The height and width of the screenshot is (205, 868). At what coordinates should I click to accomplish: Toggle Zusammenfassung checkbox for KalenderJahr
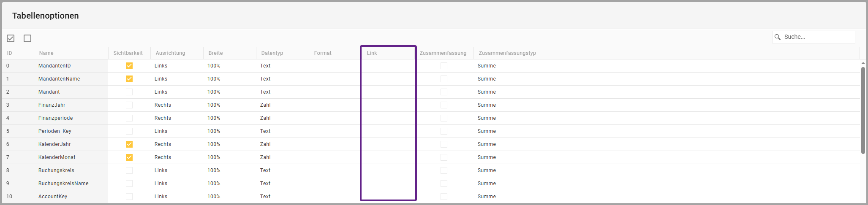tap(444, 144)
